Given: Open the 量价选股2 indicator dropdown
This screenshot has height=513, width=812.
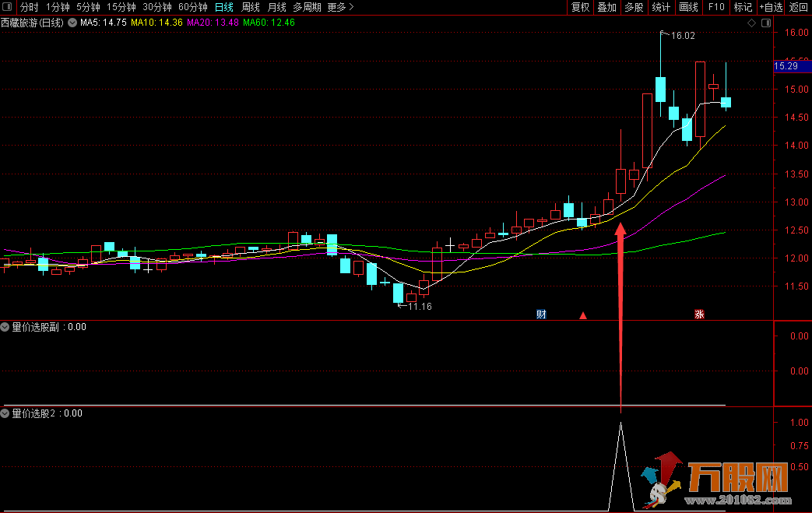Looking at the screenshot, I should [x=5, y=413].
